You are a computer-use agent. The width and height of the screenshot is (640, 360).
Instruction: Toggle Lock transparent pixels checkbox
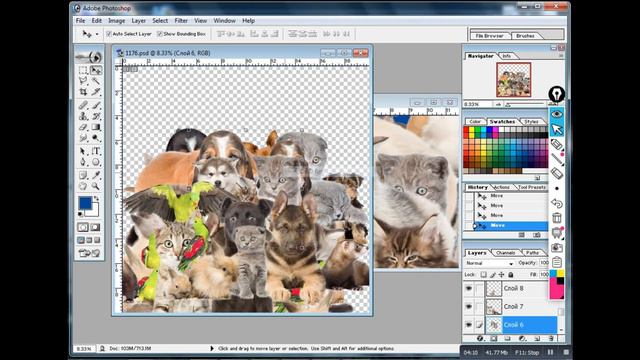coord(484,275)
